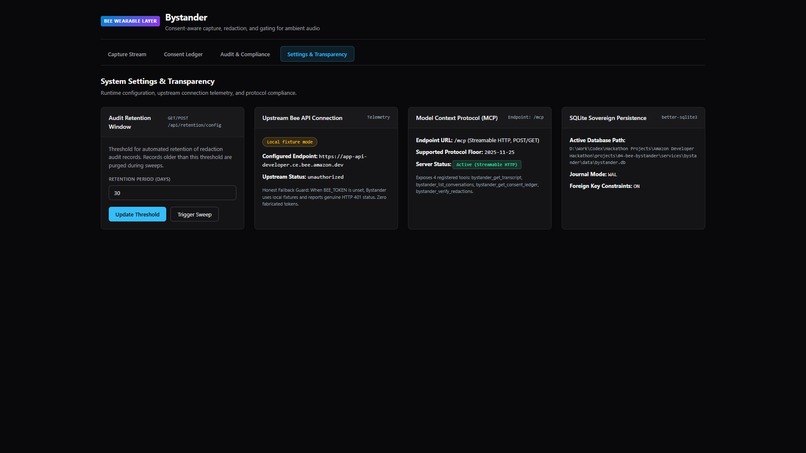Click the Active (Streamable HTTP) status badge
The width and height of the screenshot is (806, 453).
tap(487, 165)
